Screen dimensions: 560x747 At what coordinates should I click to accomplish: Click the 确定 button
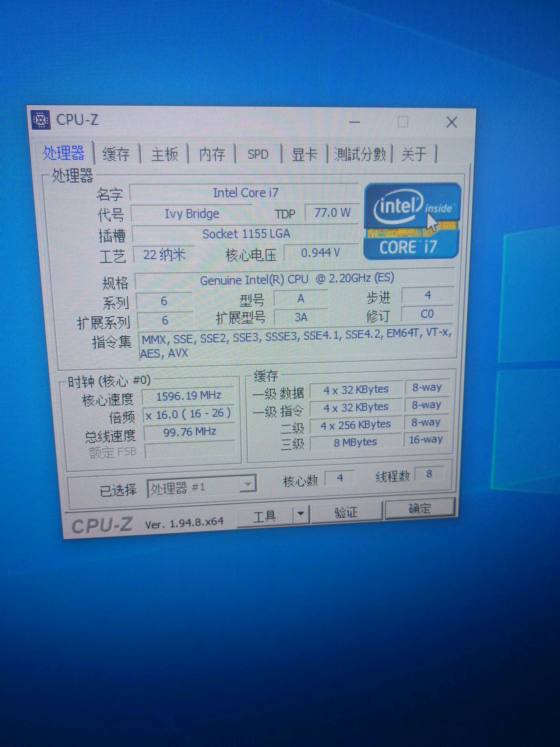420,508
